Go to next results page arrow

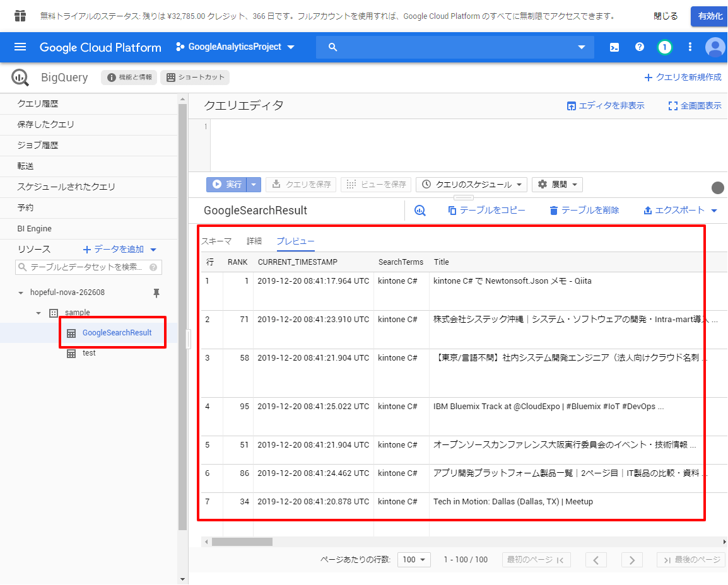tap(632, 560)
